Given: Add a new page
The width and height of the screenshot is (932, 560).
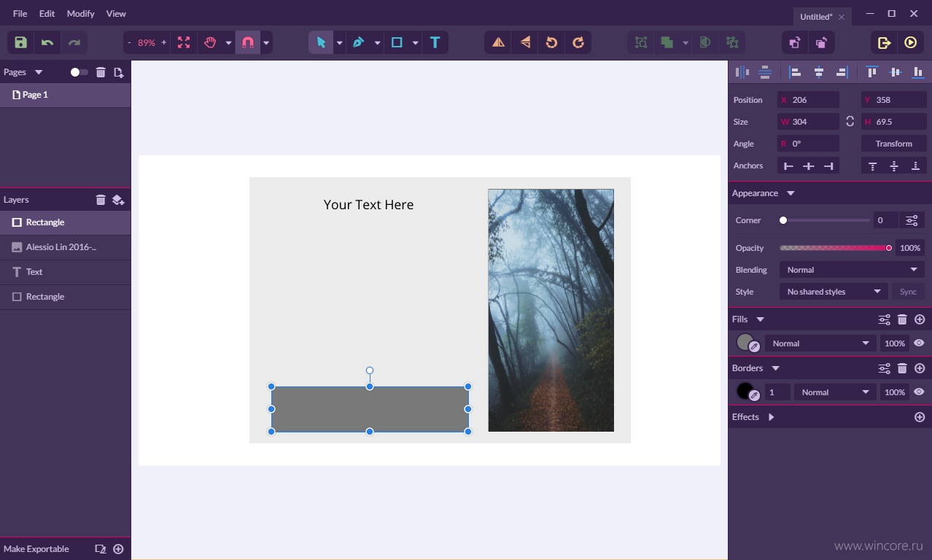Looking at the screenshot, I should (x=118, y=72).
